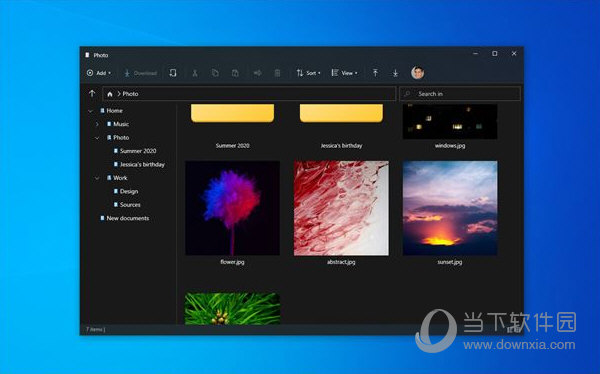Go up one folder level arrow
The width and height of the screenshot is (600, 374).
[x=92, y=93]
